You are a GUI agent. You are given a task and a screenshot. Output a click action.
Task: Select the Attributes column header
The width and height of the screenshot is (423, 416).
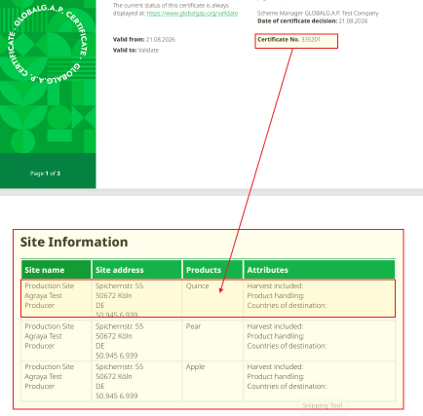319,270
